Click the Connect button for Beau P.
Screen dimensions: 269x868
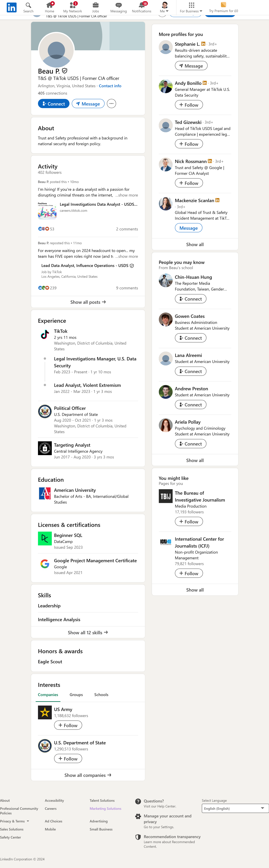54,104
